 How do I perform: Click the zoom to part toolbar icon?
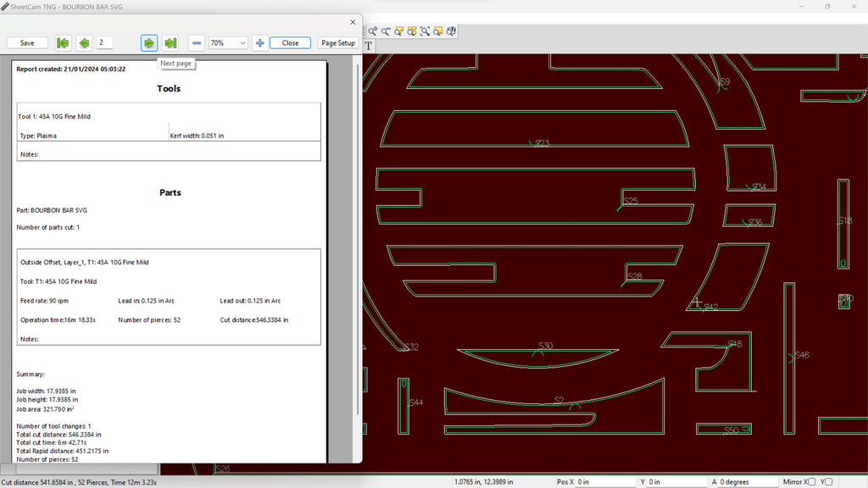click(x=412, y=31)
